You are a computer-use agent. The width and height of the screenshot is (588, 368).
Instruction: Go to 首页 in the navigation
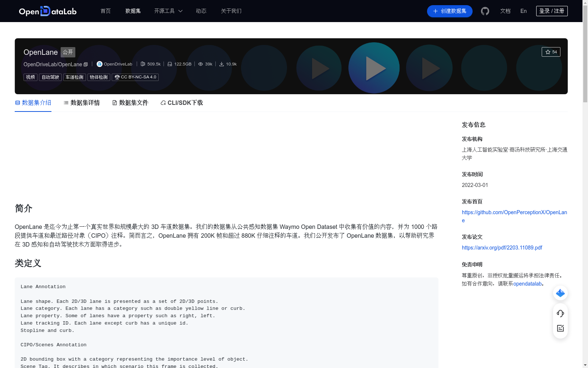click(106, 11)
